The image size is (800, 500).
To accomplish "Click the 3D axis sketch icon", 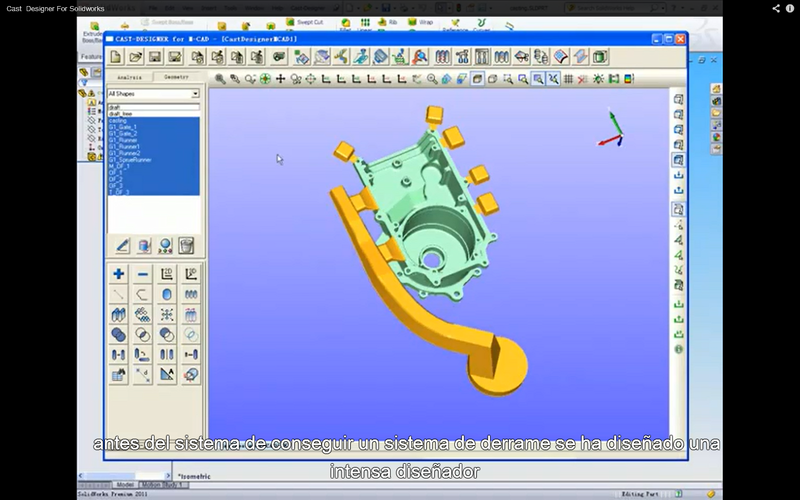I will 191,274.
